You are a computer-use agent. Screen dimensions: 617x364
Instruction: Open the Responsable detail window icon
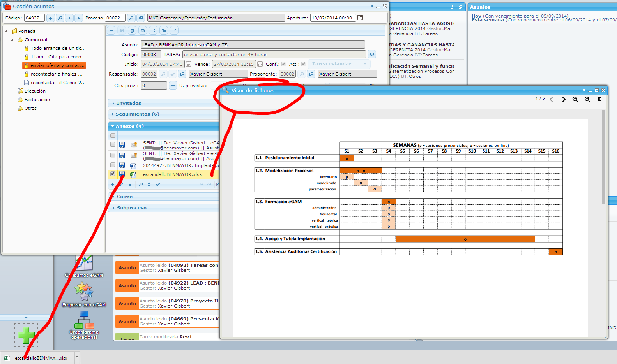tap(182, 74)
